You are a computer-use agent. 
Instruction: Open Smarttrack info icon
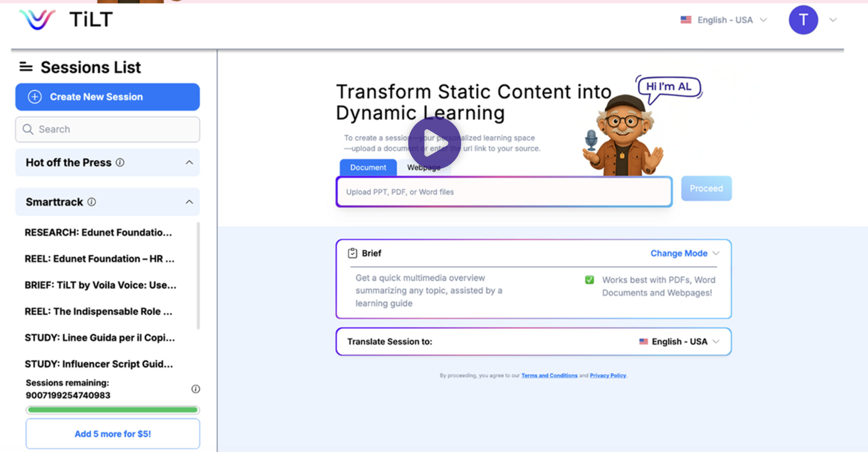pos(92,202)
